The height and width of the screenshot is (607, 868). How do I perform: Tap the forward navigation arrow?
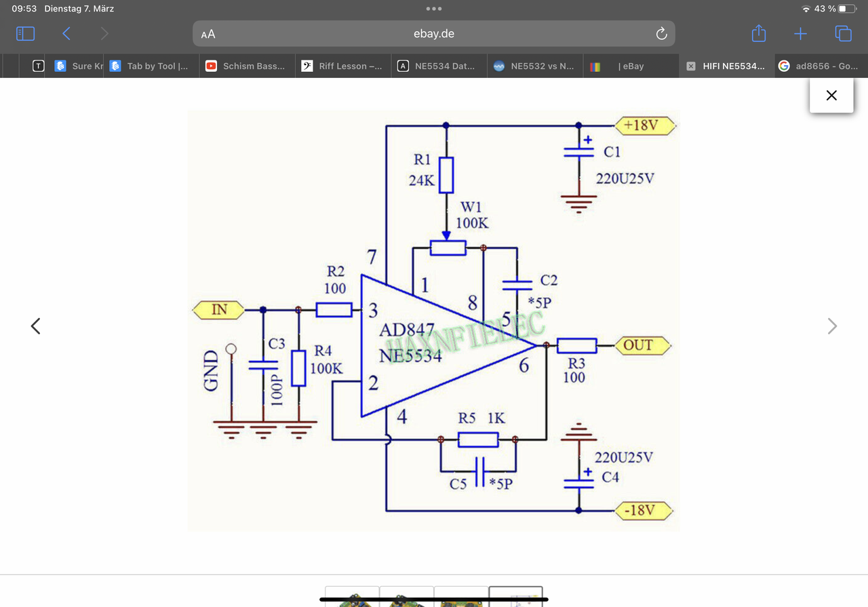(104, 33)
